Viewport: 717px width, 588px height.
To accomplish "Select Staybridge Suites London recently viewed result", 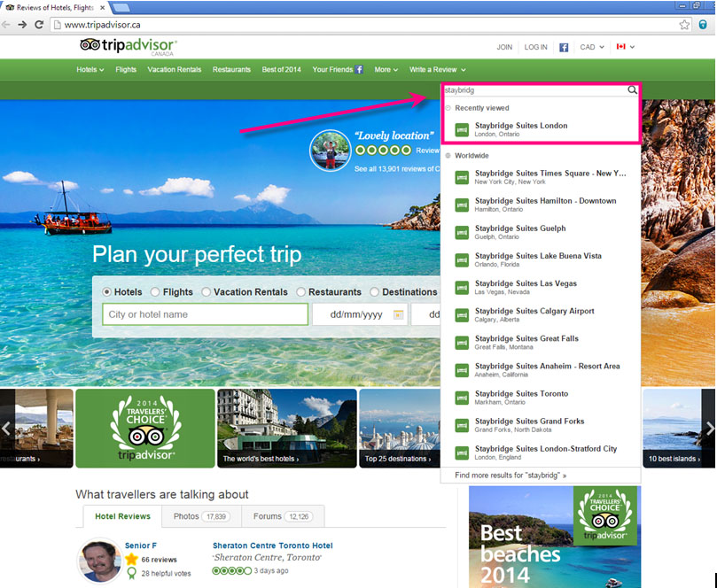I will (541, 130).
